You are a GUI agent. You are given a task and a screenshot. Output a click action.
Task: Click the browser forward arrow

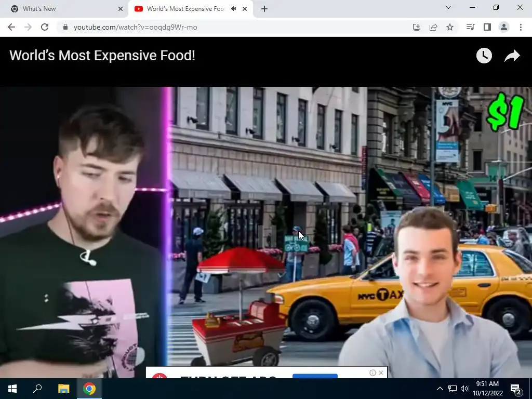[x=28, y=27]
